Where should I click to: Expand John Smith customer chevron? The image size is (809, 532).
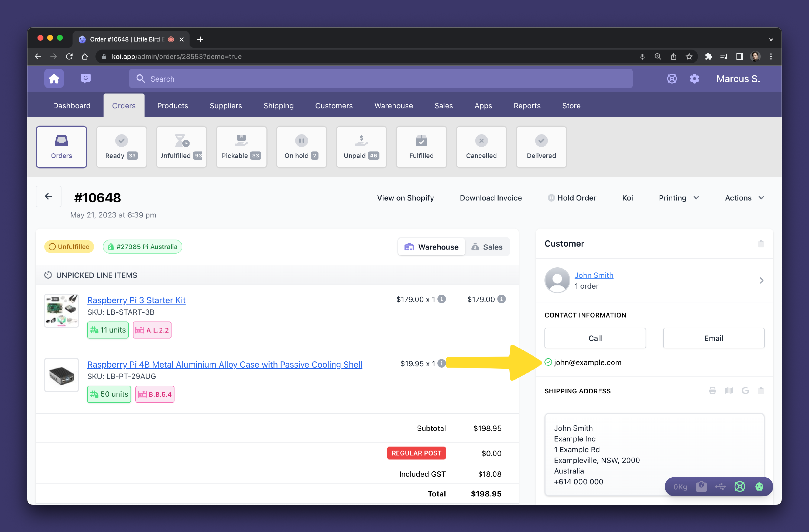click(x=761, y=281)
